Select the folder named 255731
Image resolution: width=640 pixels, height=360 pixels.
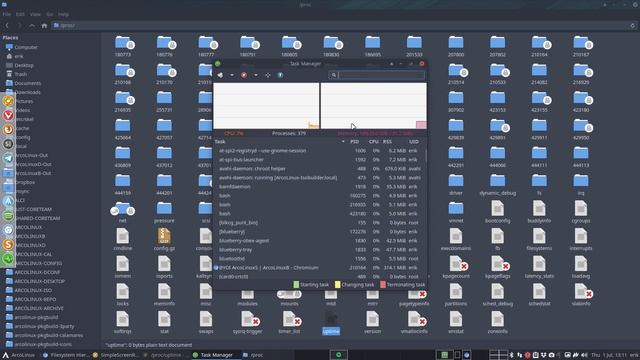pyautogui.click(x=164, y=101)
